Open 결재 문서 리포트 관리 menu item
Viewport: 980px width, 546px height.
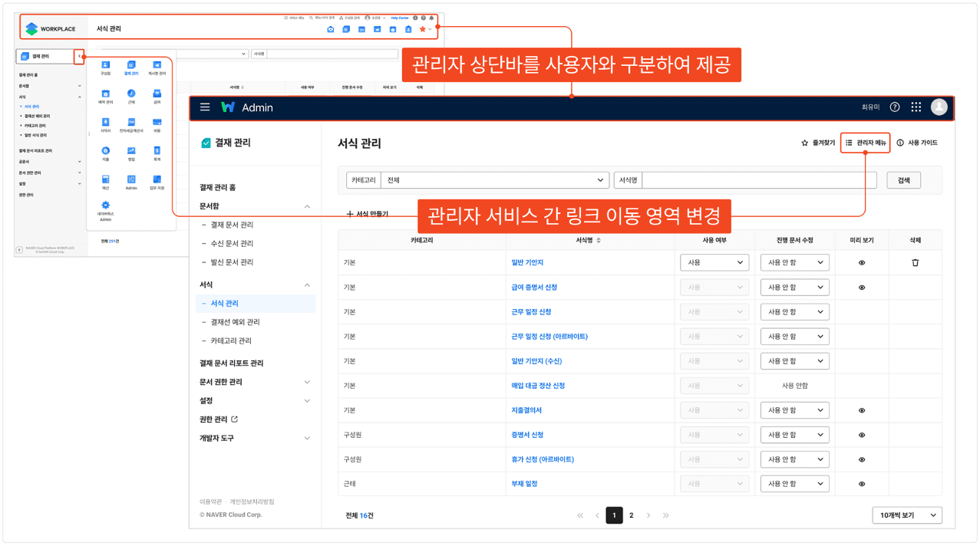(231, 363)
